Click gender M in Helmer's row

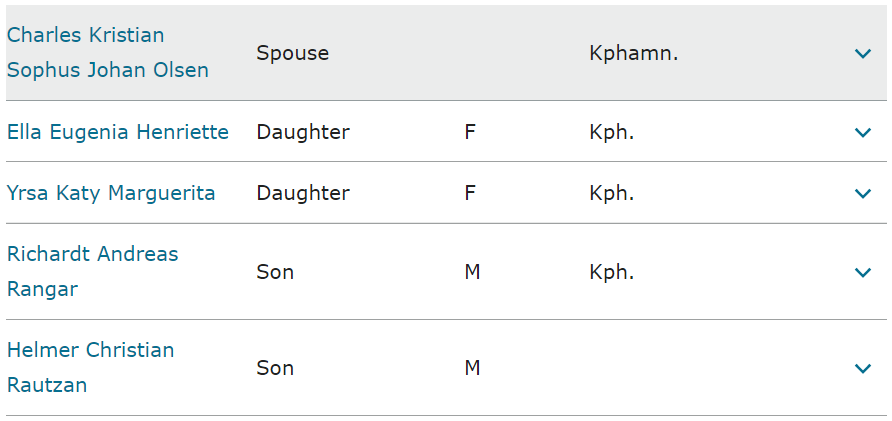pos(472,368)
